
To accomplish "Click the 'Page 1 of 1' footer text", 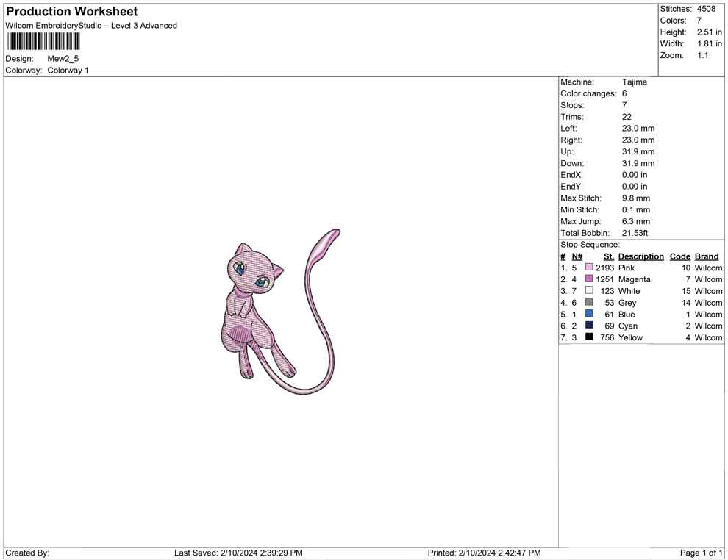I will pos(701,553).
